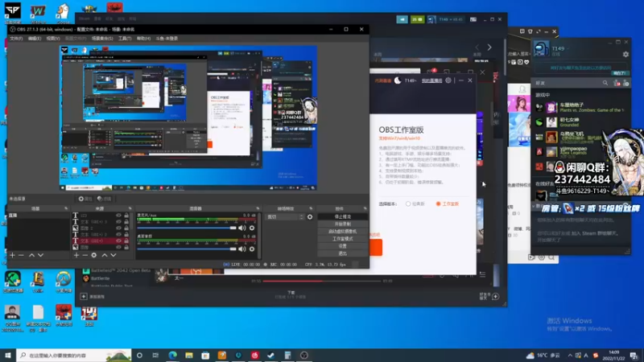Open Plants vs. Zombies friend entry
The image size is (644, 362).
pos(581,108)
